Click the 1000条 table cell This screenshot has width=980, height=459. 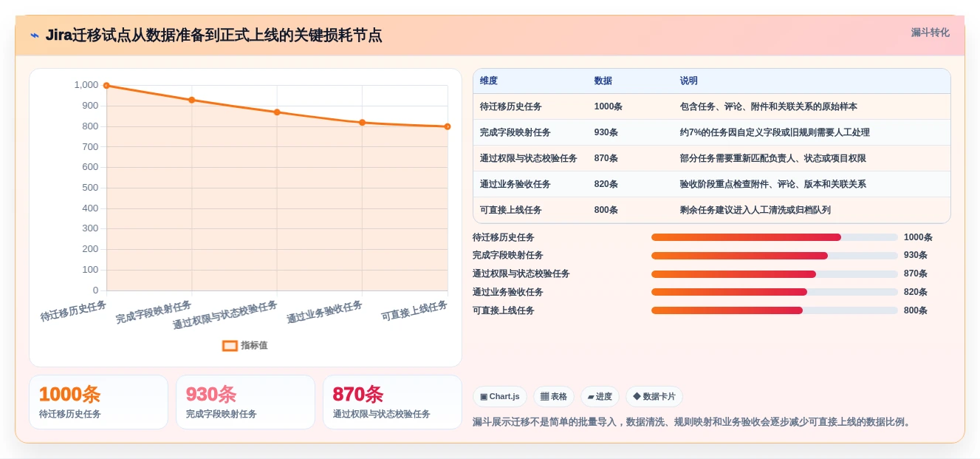pos(609,106)
